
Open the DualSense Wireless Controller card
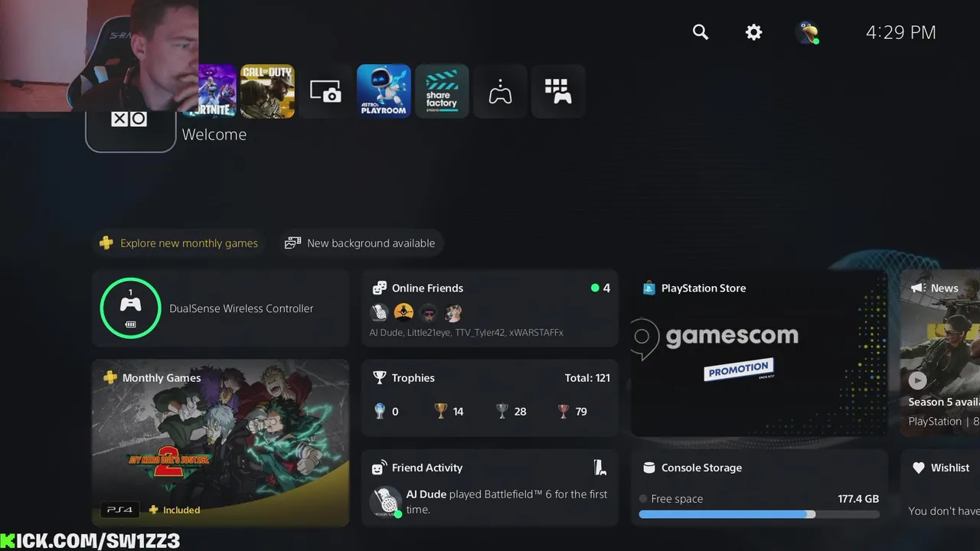pos(220,308)
